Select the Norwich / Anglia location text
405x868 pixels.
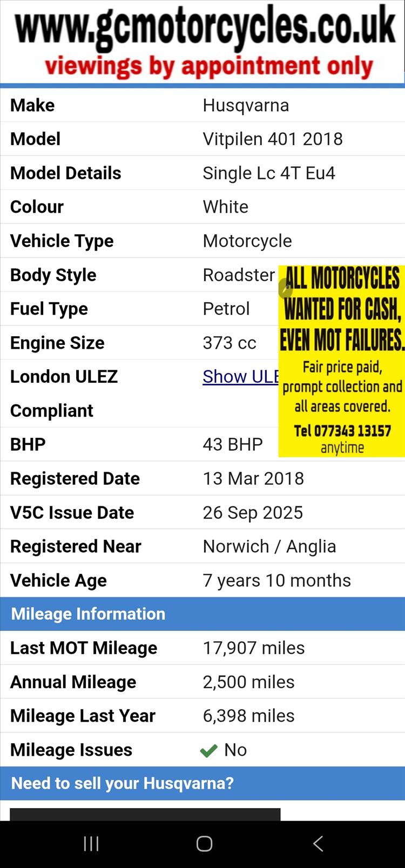click(269, 546)
